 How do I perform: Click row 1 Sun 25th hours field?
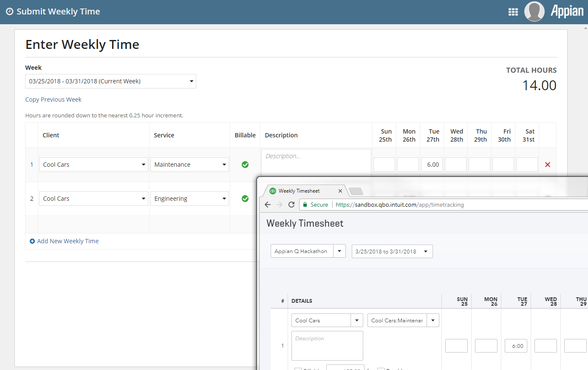[384, 165]
